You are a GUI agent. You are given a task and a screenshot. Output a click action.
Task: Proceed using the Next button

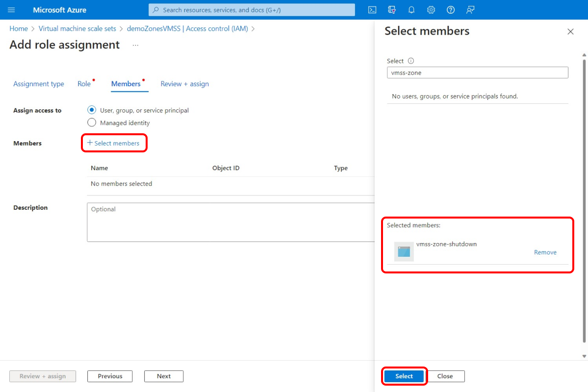163,376
